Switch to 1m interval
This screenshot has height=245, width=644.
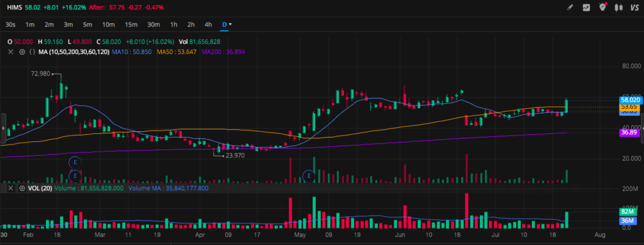pyautogui.click(x=30, y=24)
